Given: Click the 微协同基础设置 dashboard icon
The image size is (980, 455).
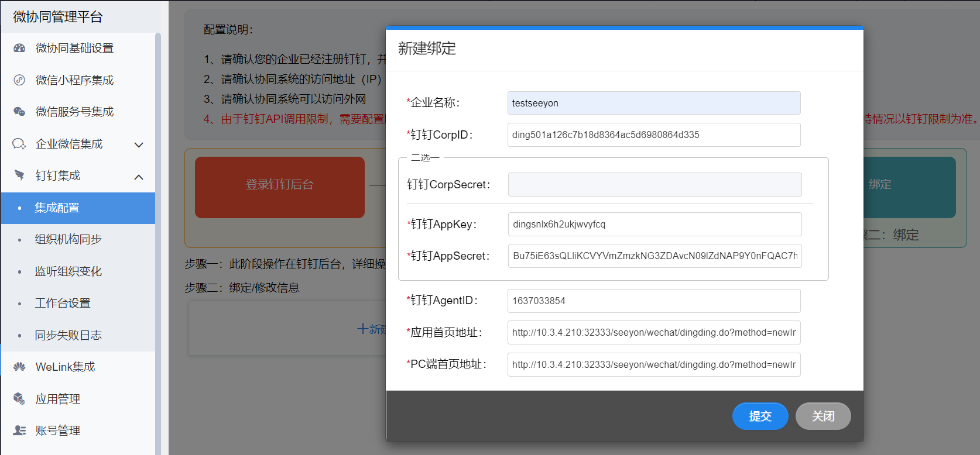Looking at the screenshot, I should click(x=19, y=48).
